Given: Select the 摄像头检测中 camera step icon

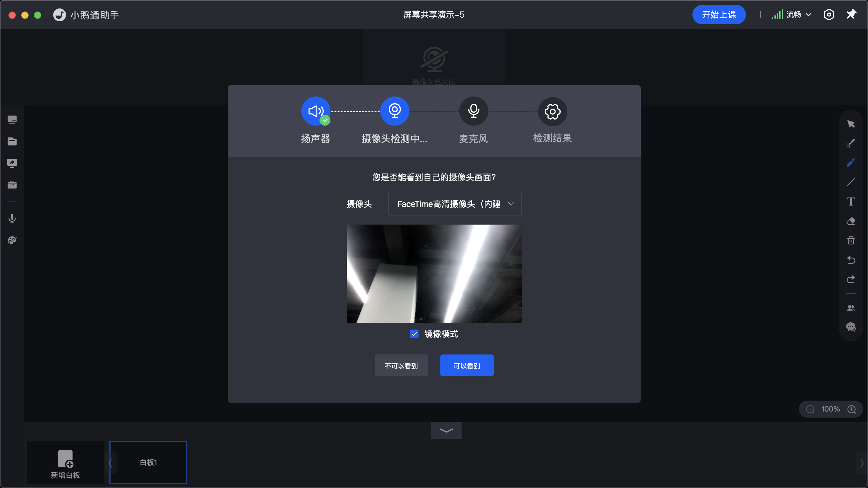Looking at the screenshot, I should click(x=395, y=111).
